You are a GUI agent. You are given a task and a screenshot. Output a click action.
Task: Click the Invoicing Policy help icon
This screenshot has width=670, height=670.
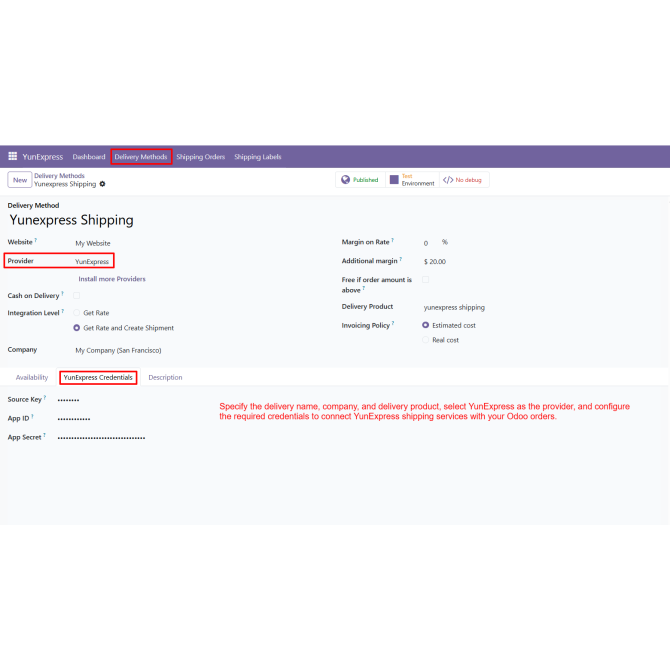(393, 323)
